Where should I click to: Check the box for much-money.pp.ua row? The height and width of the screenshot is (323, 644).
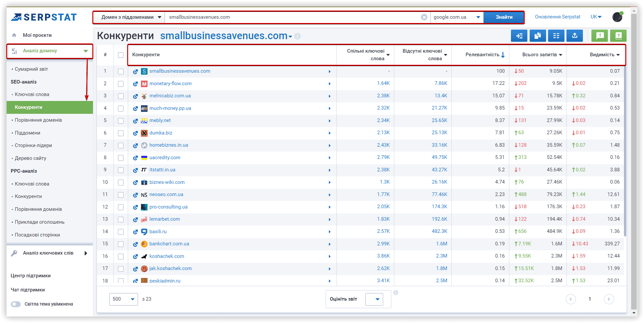click(121, 109)
